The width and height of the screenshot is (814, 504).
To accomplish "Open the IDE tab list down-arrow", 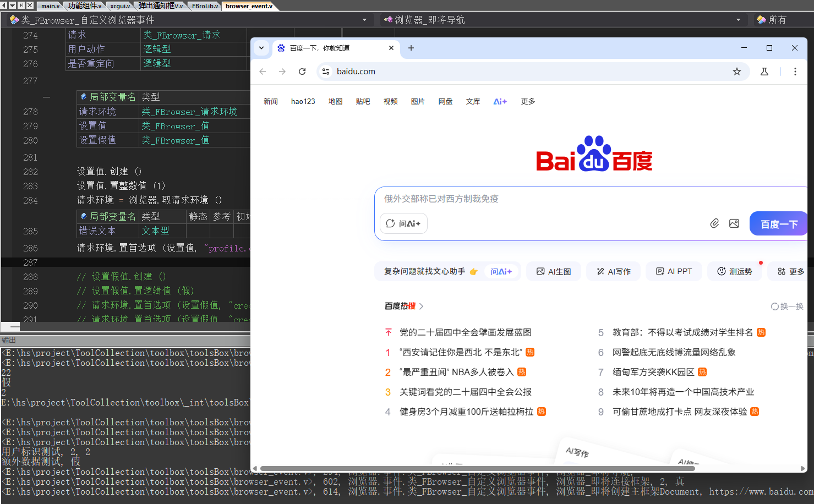I will coord(13,5).
